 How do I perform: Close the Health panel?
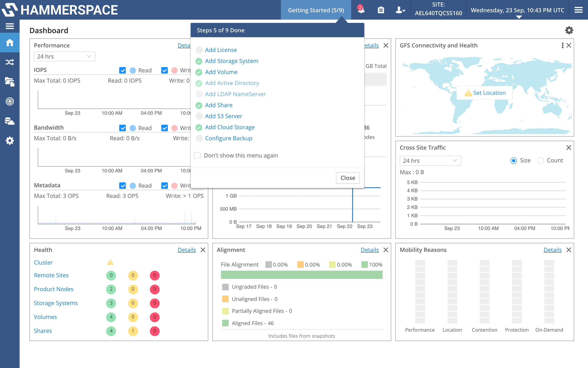click(x=203, y=250)
